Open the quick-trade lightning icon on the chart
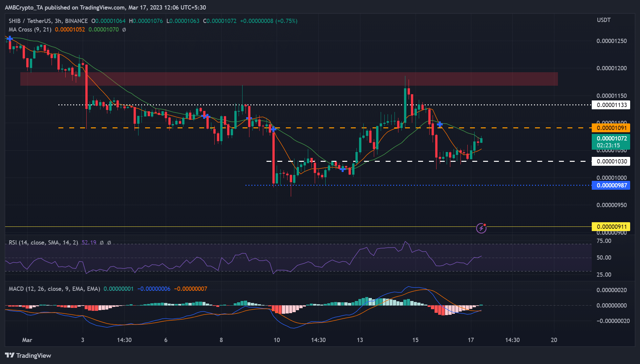The height and width of the screenshot is (364, 640). point(481,228)
